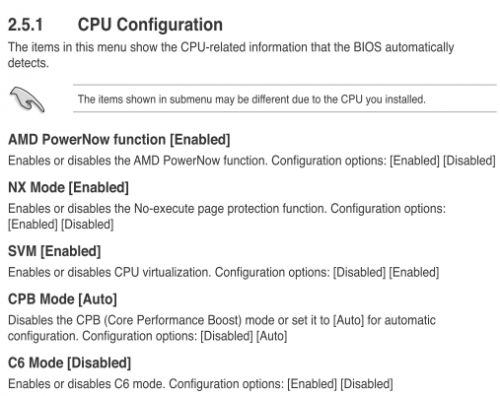
Task: Select the AMD PowerNow function heading
Action: [x=119, y=140]
